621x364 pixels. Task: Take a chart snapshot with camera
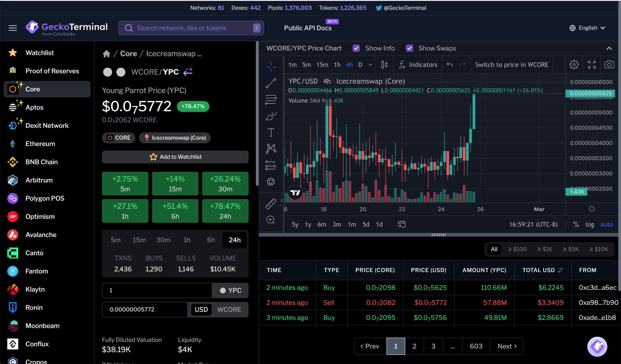coord(609,65)
